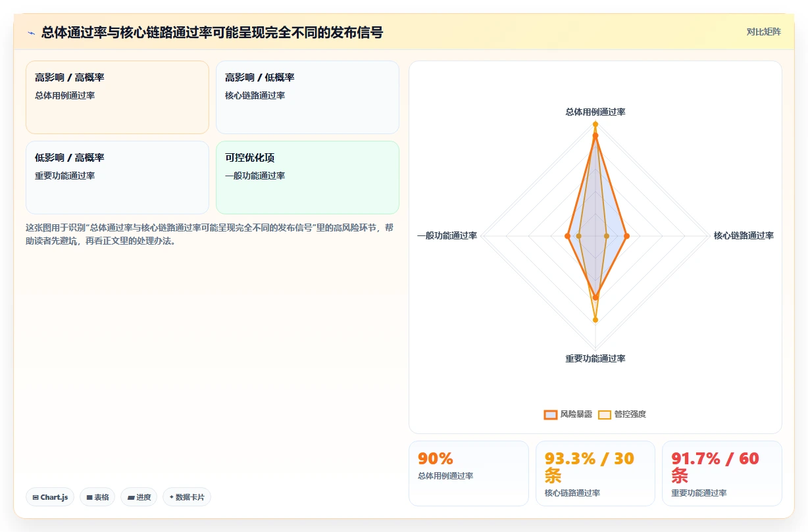This screenshot has height=532, width=808.
Task: Click the 进度 tag
Action: 139,497
